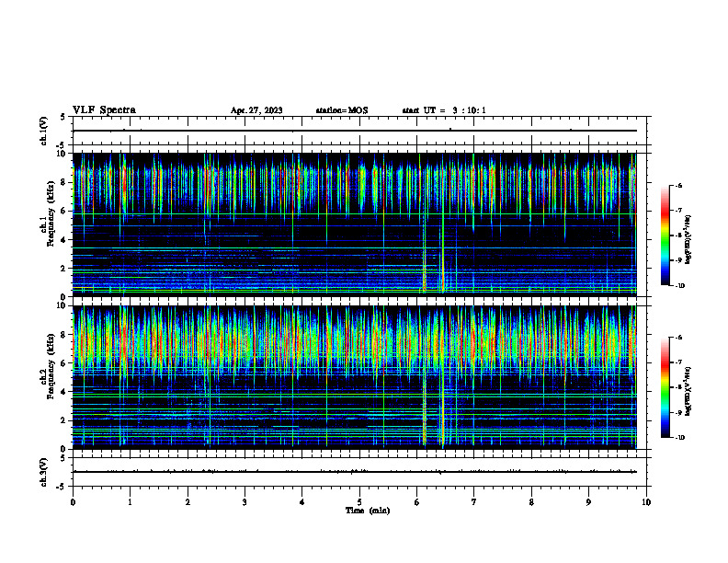This screenshot has height=563, width=728.
Task: Click the "-5" voltage tick of ch.3(V) panel
Action: 62,487
